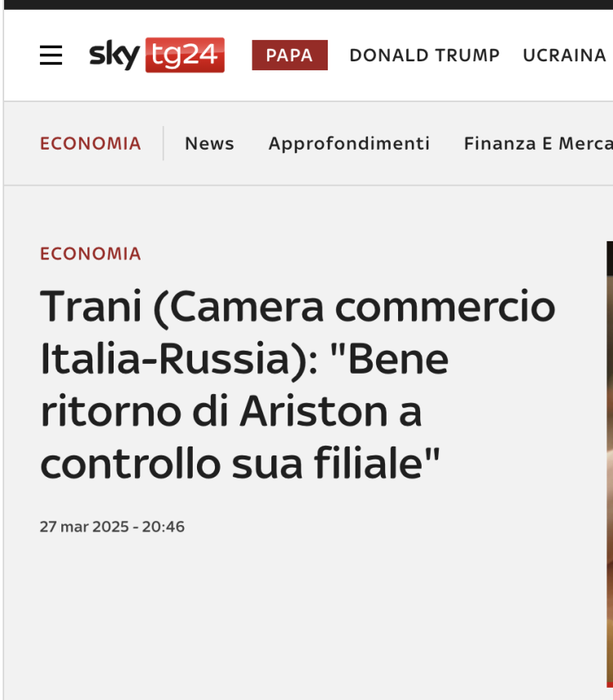
Task: Go to the UCRAINA topic
Action: [x=565, y=56]
